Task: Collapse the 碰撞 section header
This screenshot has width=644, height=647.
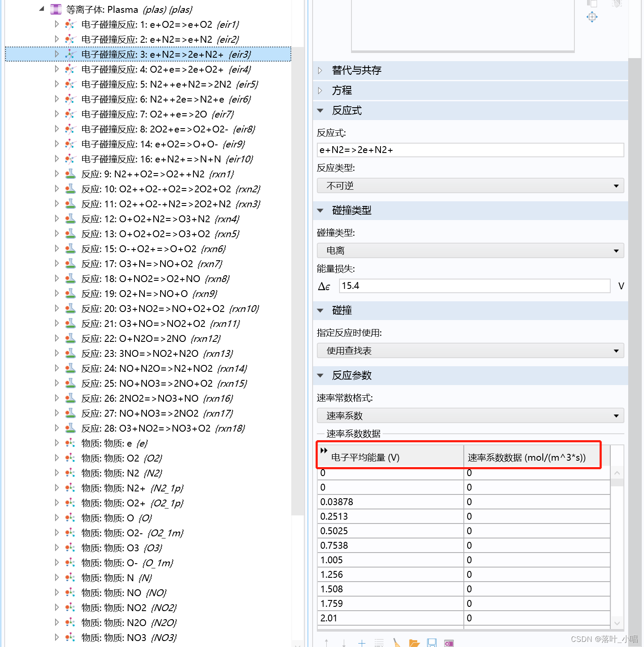Action: 320,310
